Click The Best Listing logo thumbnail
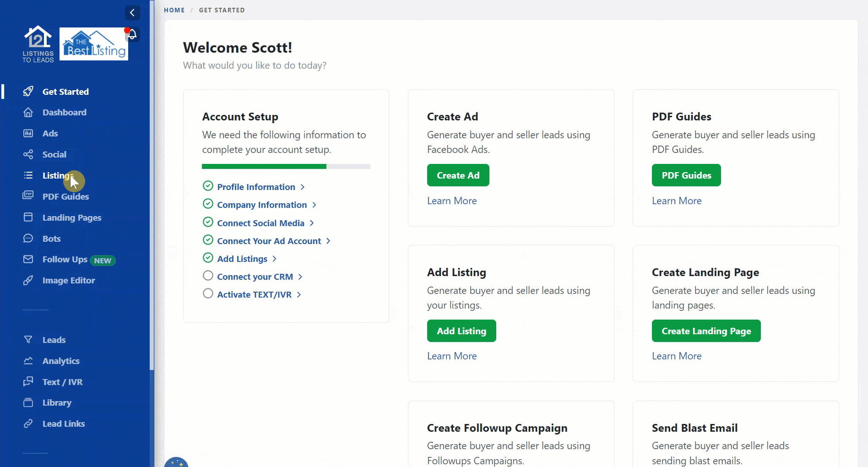Viewport: 868px width, 467px height. coord(94,44)
